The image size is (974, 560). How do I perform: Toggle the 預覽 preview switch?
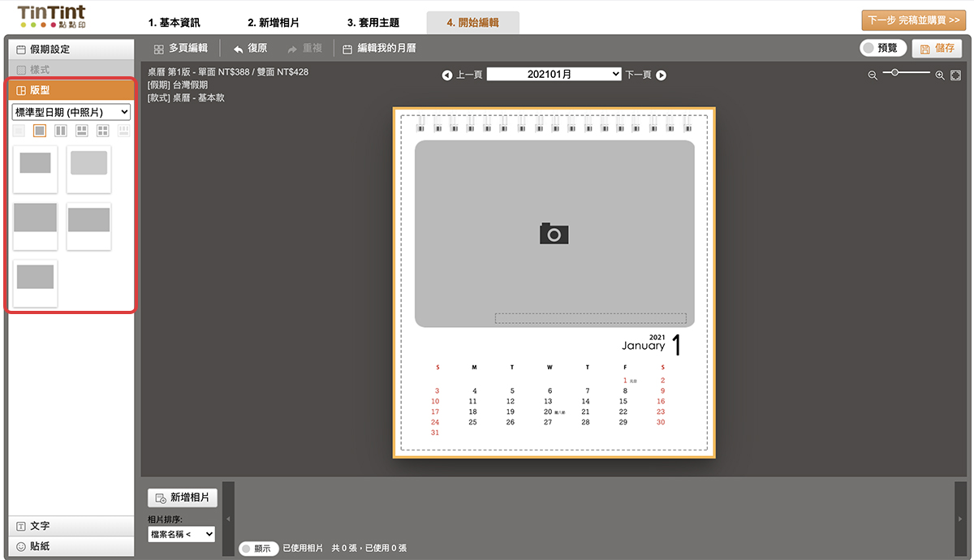coord(883,49)
